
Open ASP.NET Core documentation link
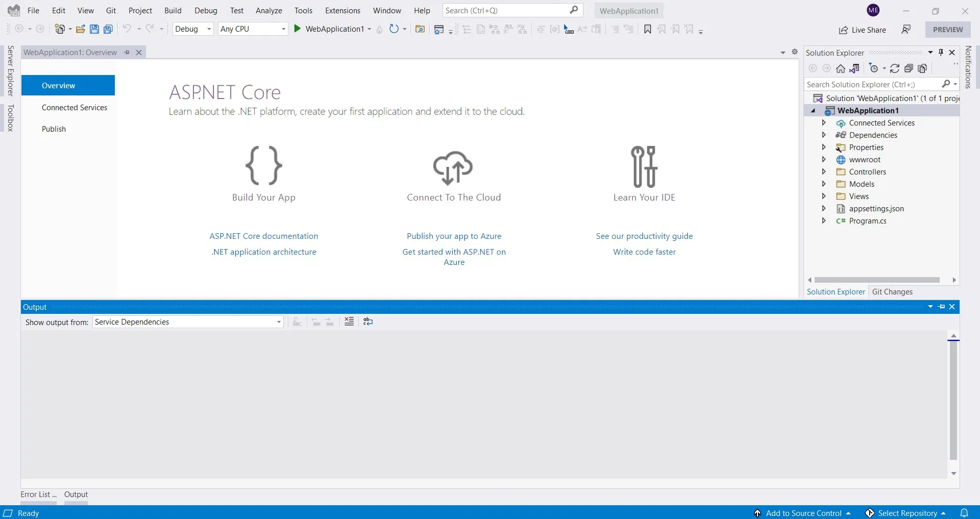264,236
